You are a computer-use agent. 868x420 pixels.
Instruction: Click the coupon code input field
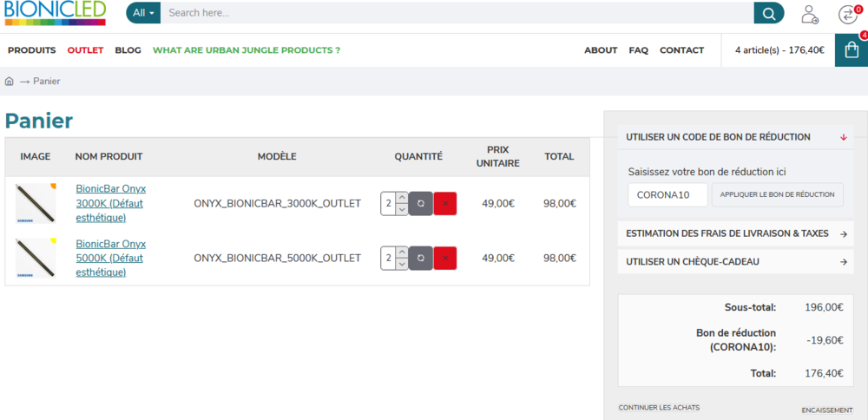(667, 194)
